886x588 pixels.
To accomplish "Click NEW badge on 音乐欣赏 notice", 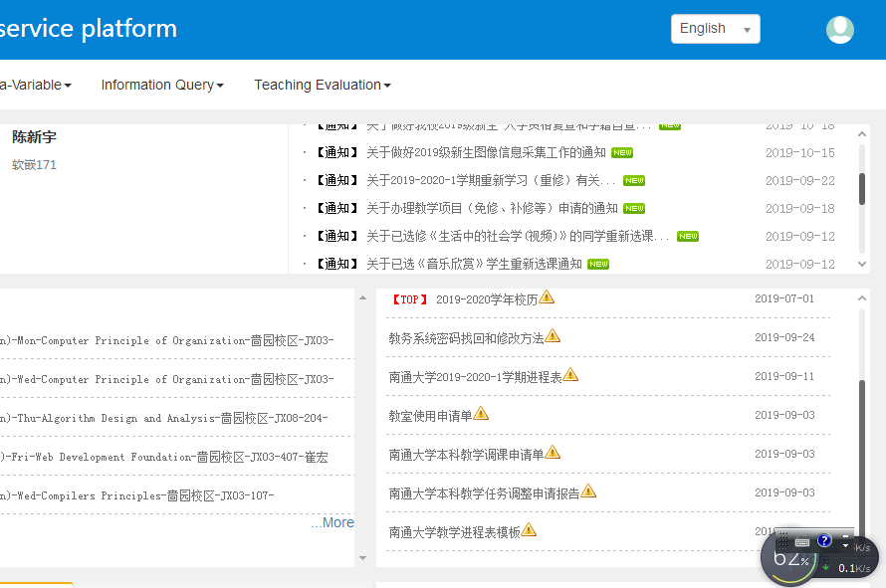I will (598, 264).
